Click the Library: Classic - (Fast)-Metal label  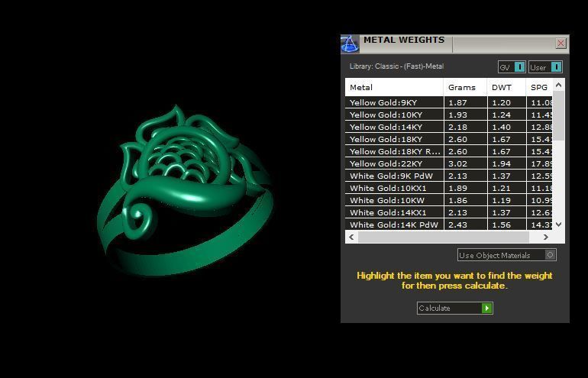pos(396,66)
